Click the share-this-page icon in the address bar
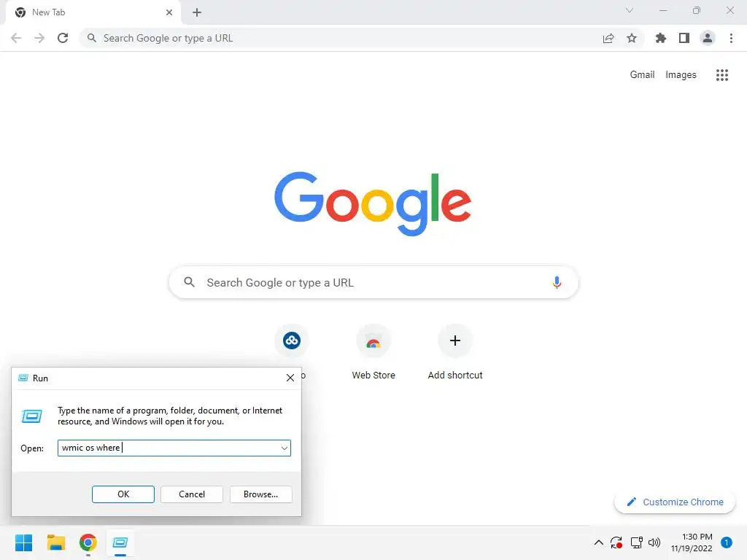The height and width of the screenshot is (560, 747). click(608, 38)
